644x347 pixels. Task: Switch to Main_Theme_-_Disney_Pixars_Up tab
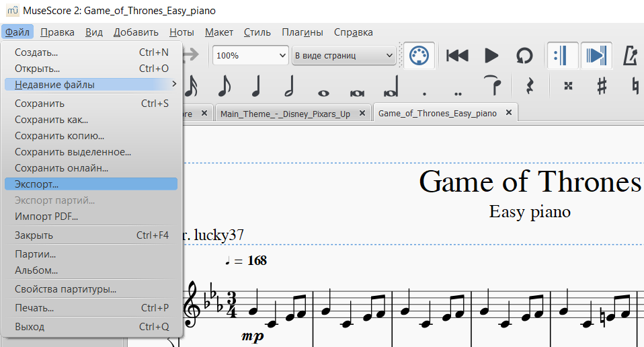pyautogui.click(x=285, y=114)
